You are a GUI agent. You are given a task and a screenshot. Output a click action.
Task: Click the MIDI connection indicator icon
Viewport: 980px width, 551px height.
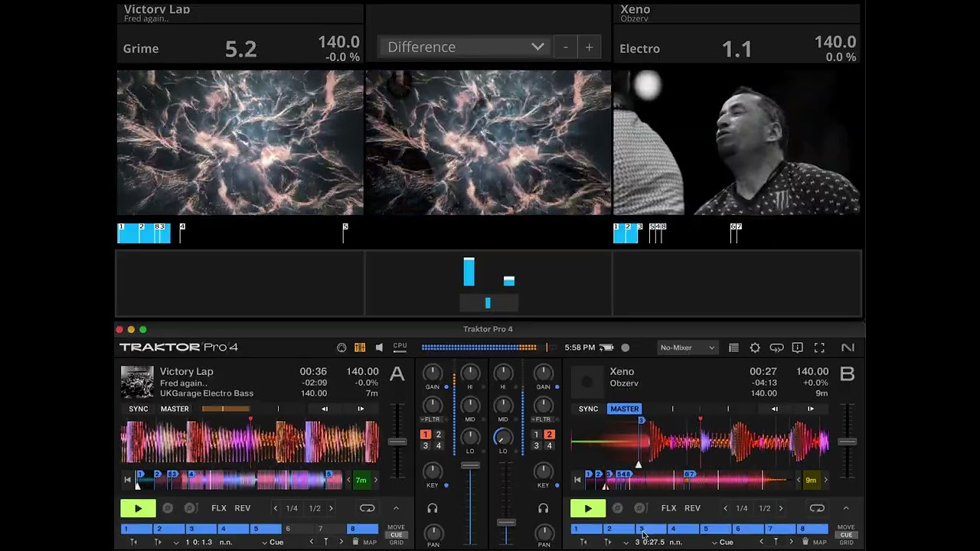tap(341, 347)
